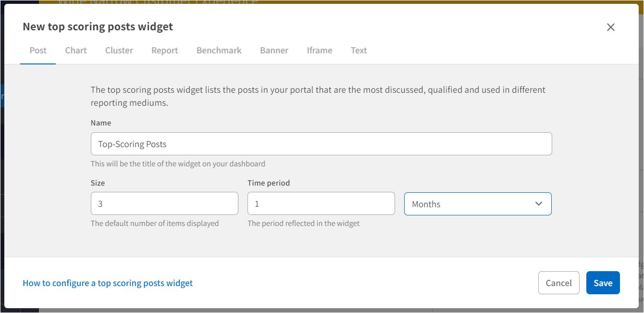
Task: Expand the Months time unit dropdown
Action: 471,204
